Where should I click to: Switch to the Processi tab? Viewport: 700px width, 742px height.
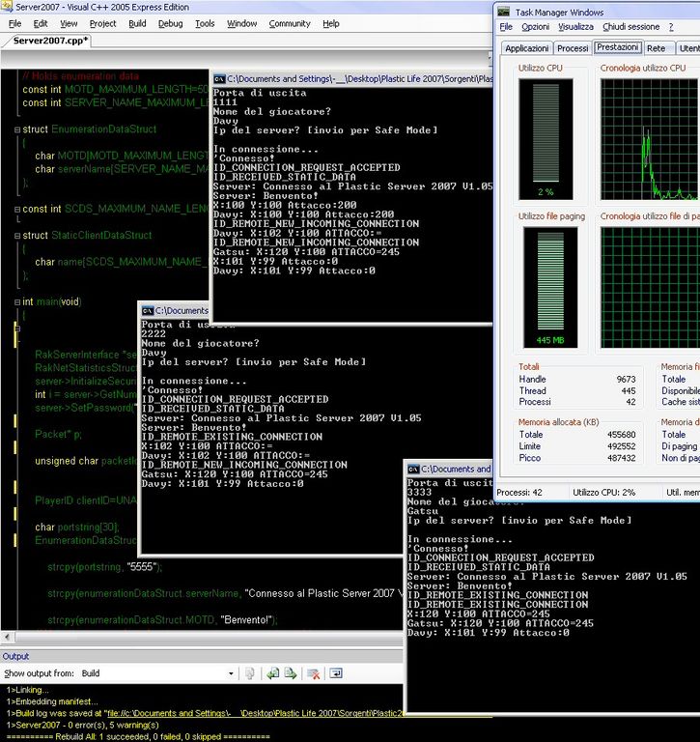(x=573, y=48)
